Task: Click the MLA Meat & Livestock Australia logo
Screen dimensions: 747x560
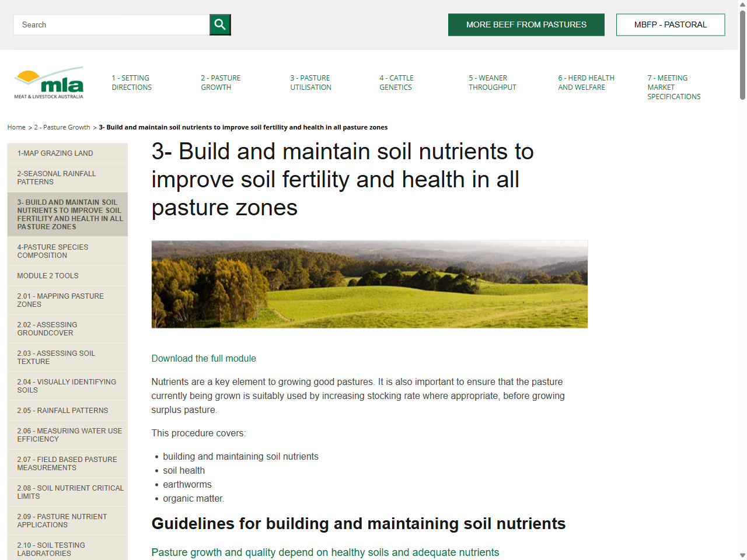Action: click(x=48, y=82)
